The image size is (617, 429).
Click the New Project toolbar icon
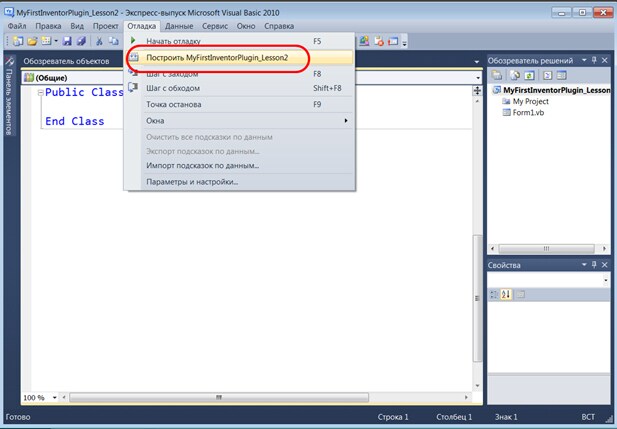click(17, 41)
